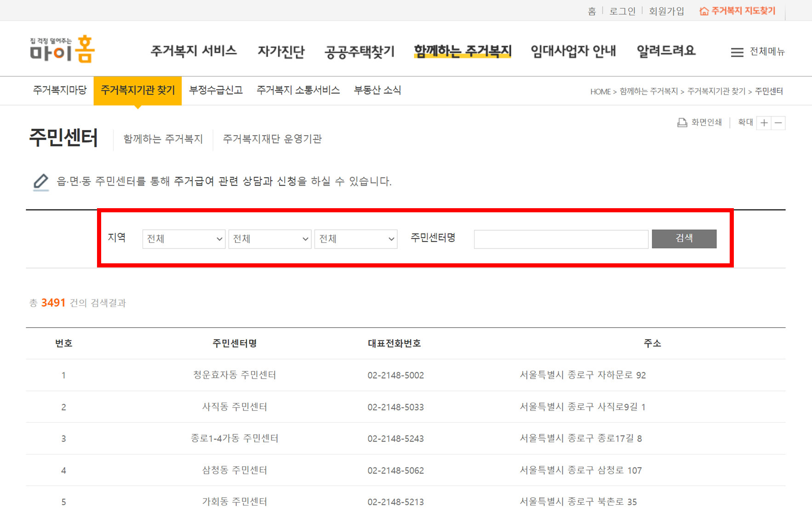Click inside the 주민센터명 input field
The width and height of the screenshot is (812, 517).
click(560, 239)
